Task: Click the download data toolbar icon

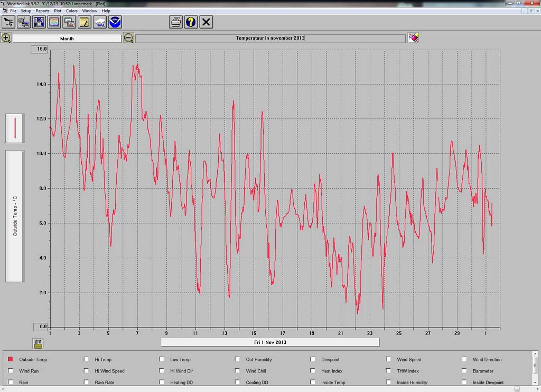Action: tap(24, 22)
